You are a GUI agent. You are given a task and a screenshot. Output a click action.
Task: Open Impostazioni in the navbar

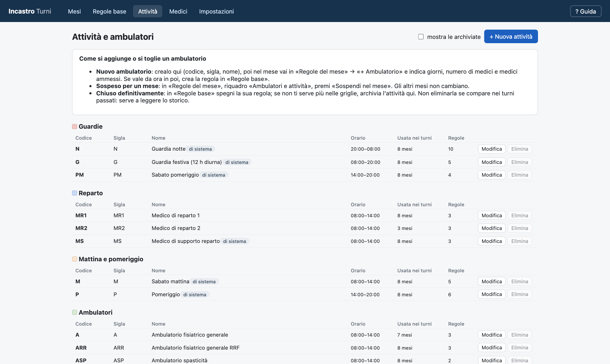216,11
